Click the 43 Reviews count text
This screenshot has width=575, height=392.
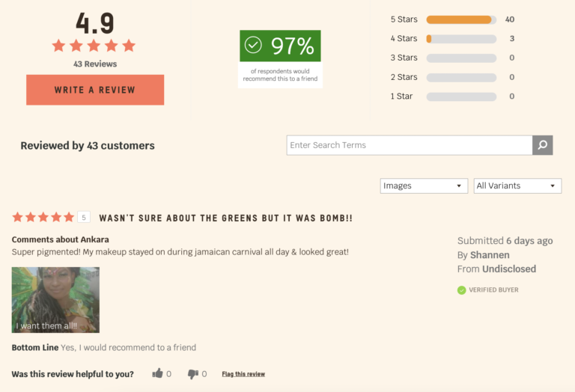tap(95, 64)
